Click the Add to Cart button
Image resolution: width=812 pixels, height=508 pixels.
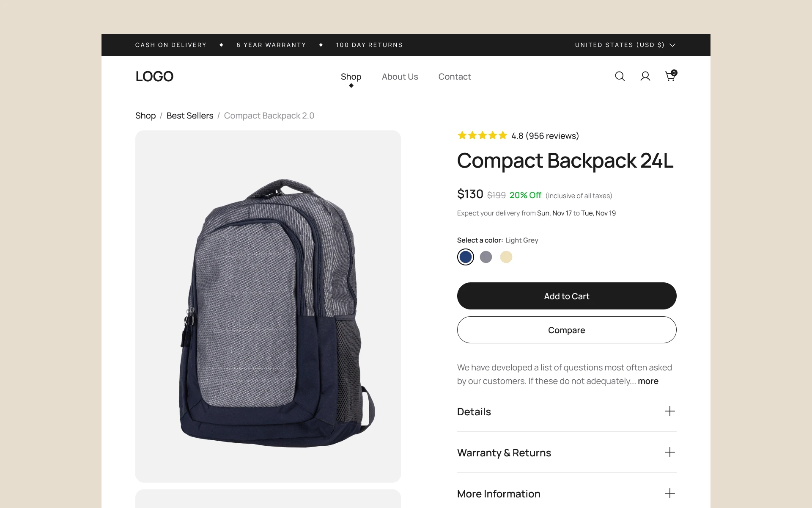click(x=566, y=295)
